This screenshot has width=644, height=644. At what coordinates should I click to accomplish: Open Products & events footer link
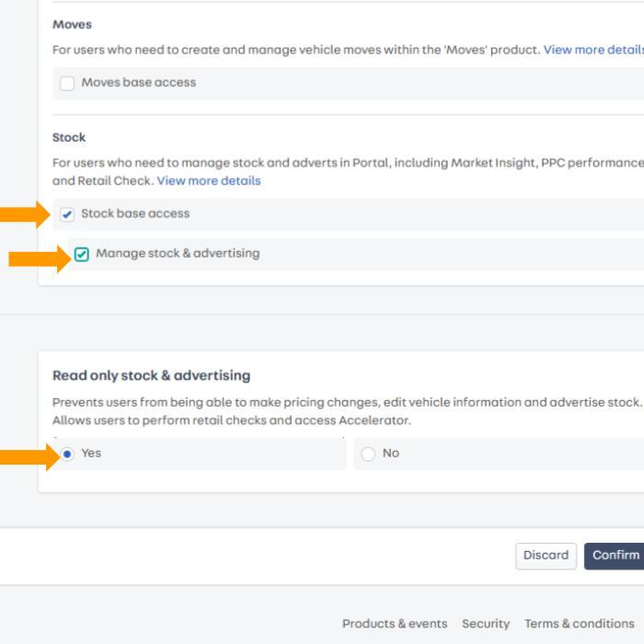(395, 624)
